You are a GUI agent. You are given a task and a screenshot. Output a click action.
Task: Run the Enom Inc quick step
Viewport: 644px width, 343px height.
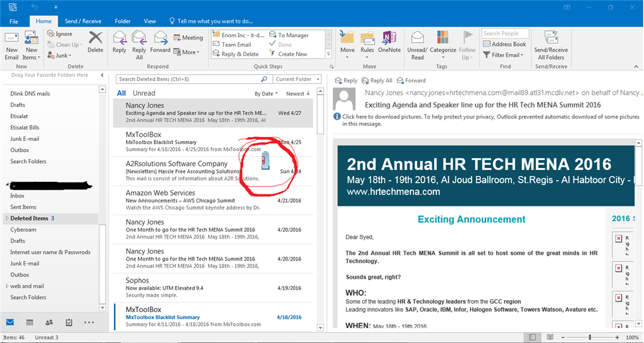(238, 35)
